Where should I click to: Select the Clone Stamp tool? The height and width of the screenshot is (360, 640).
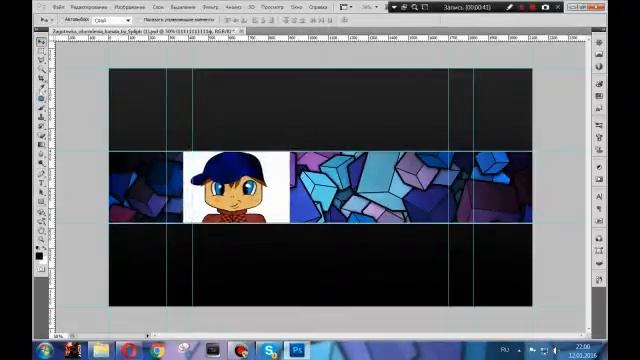pyautogui.click(x=41, y=117)
